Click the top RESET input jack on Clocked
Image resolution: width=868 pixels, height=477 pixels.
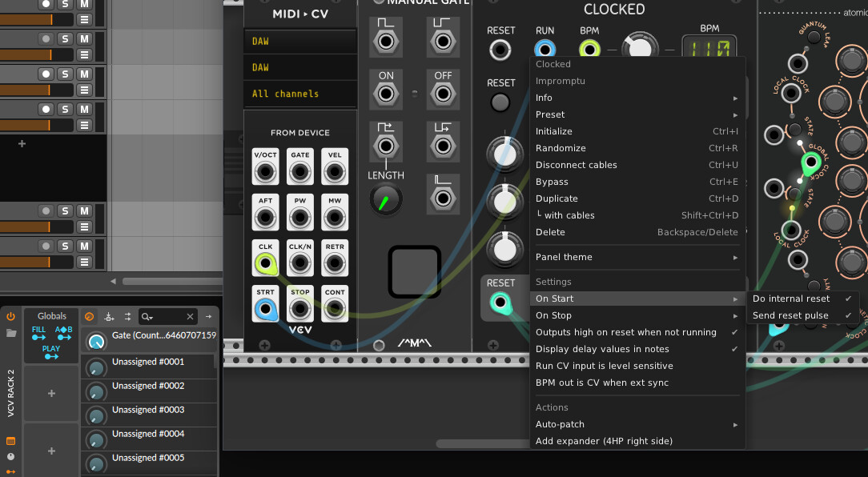[500, 50]
